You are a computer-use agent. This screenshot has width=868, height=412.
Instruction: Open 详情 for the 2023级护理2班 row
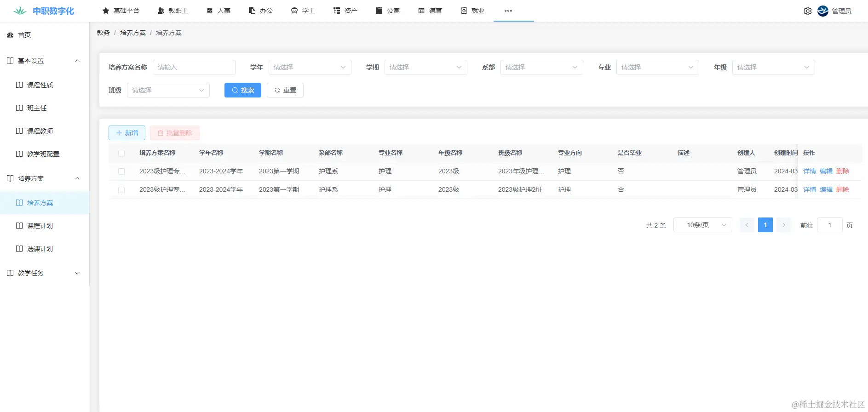pos(810,189)
